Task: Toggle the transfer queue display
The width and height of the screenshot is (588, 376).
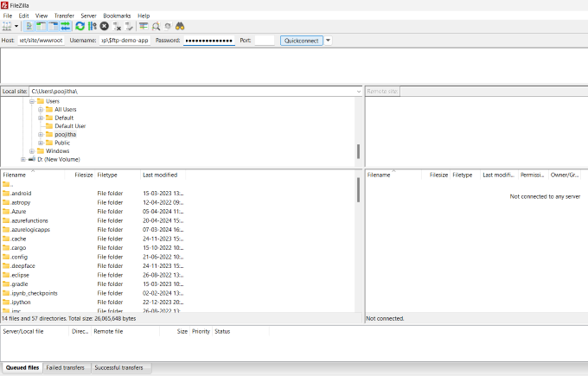Action: pos(65,27)
